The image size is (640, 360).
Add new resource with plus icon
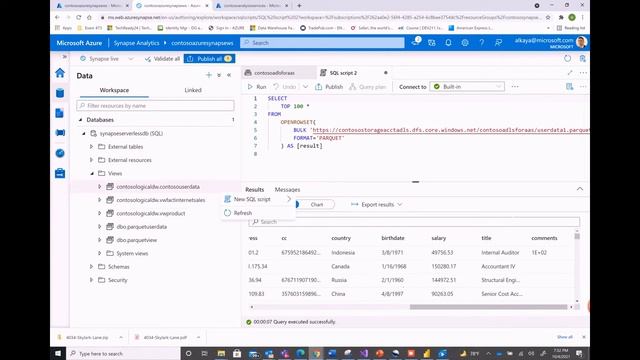click(x=209, y=75)
